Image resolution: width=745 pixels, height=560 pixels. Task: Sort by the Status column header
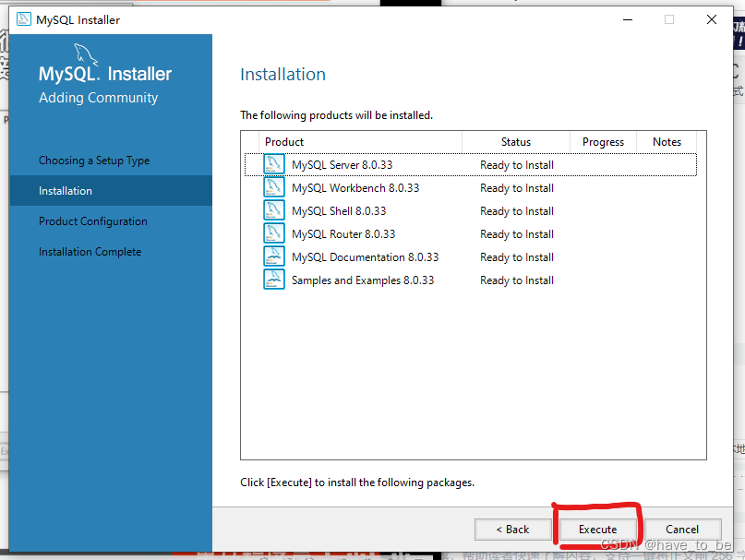pyautogui.click(x=516, y=142)
